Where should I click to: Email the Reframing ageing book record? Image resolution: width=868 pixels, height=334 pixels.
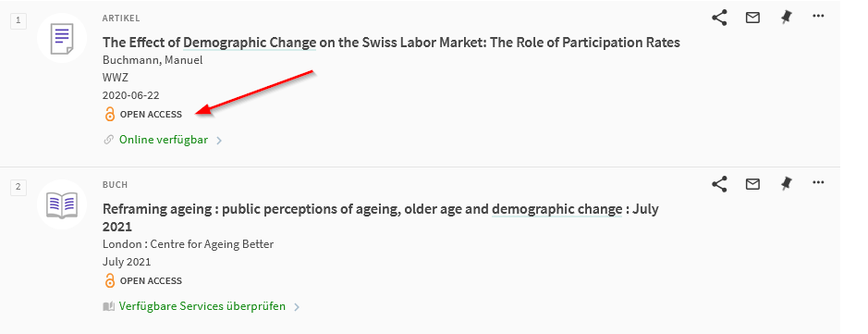[752, 184]
